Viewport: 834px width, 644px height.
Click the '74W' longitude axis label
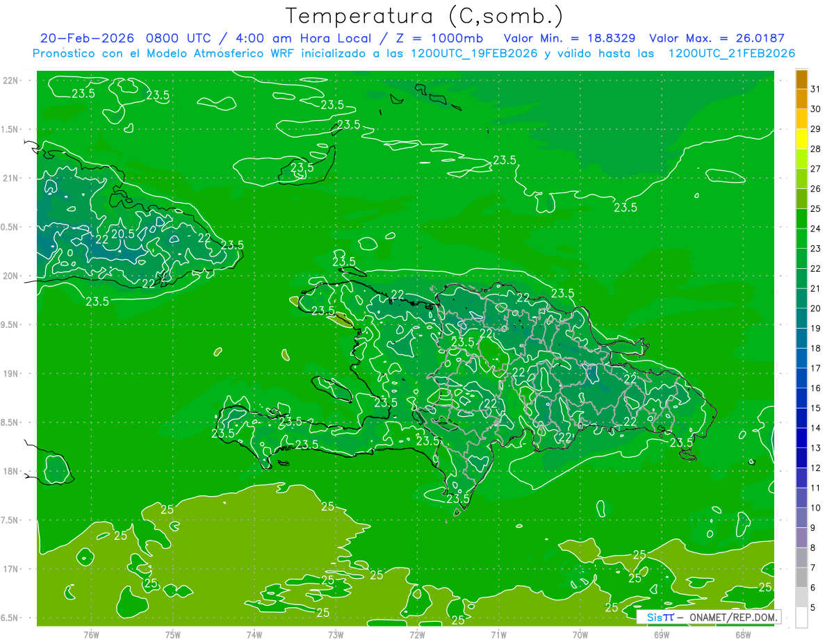coord(254,634)
